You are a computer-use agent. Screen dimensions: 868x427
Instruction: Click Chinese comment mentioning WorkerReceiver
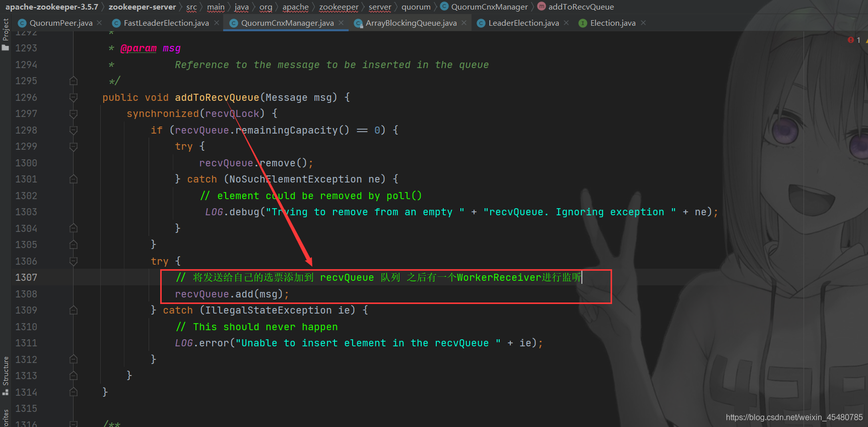(379, 277)
